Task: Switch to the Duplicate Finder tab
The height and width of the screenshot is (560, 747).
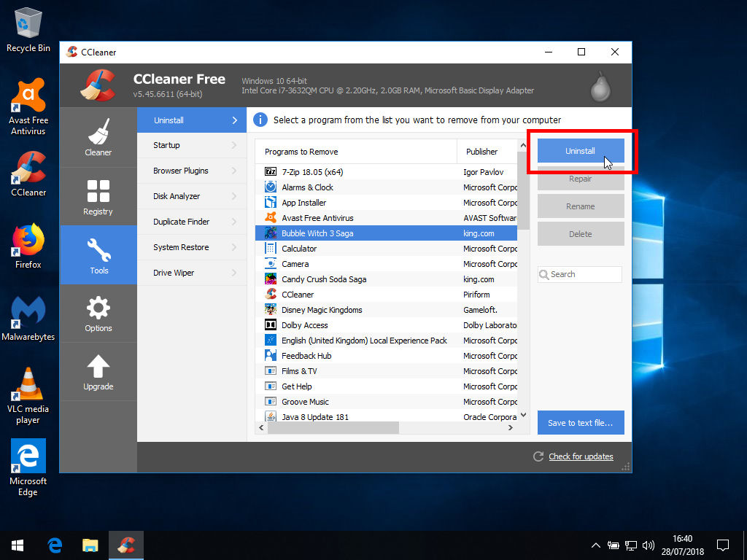Action: coord(192,222)
